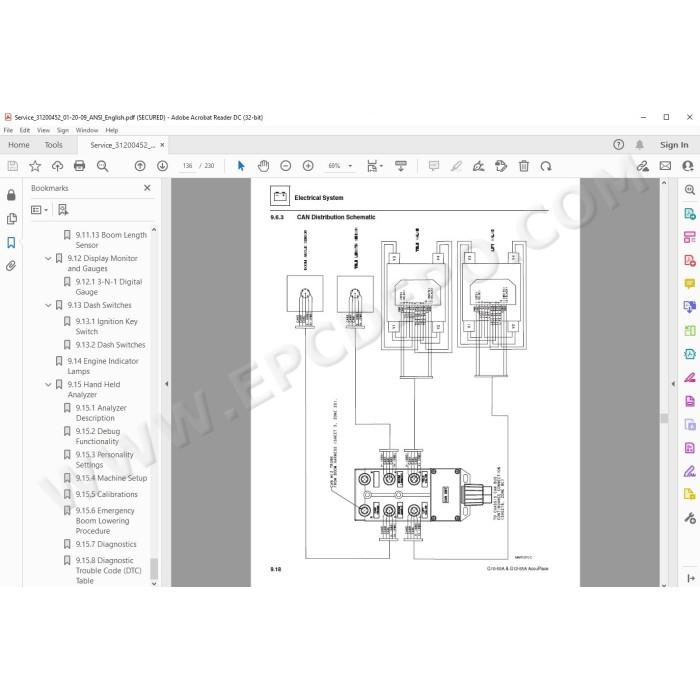Open bookmark 9.15.5 Calibrations
This screenshot has height=700, width=700.
click(x=106, y=495)
